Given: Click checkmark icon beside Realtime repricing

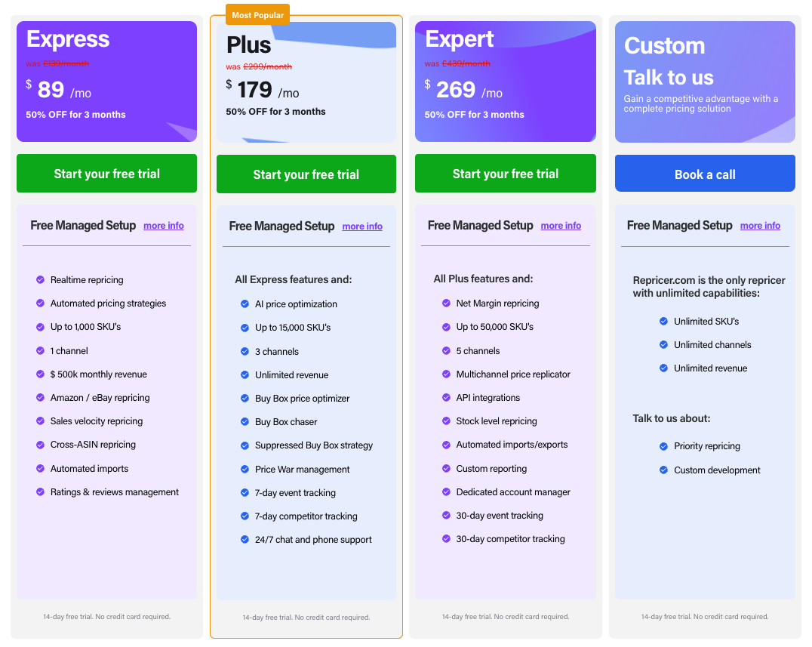Looking at the screenshot, I should click(x=41, y=280).
